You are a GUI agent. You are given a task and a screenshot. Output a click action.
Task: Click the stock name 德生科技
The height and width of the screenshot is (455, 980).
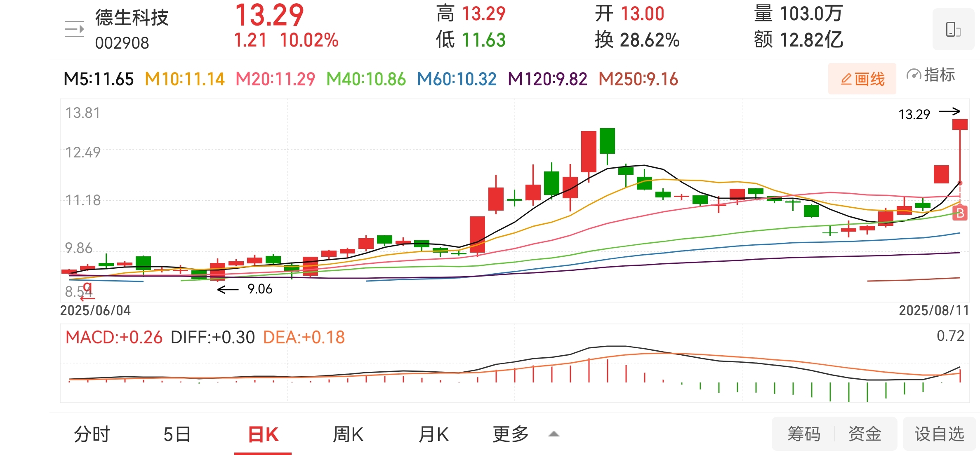(132, 17)
